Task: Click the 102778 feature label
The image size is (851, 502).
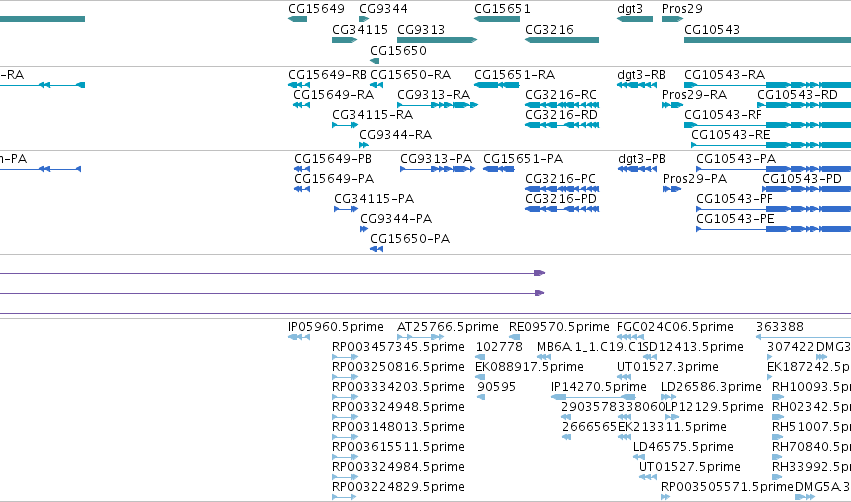Action: (x=499, y=347)
